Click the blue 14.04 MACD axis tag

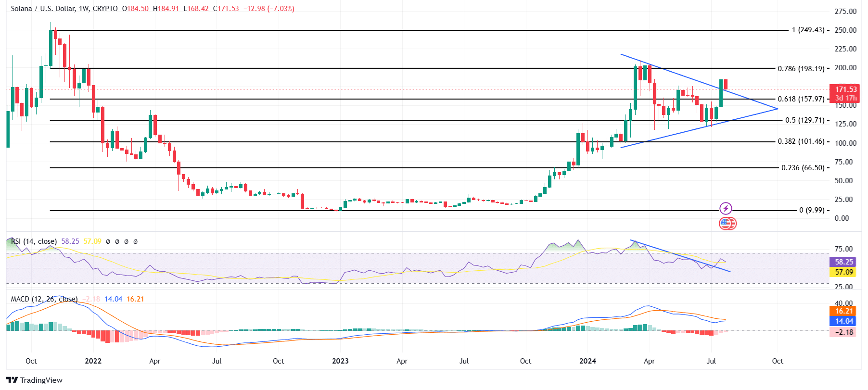[x=842, y=321]
